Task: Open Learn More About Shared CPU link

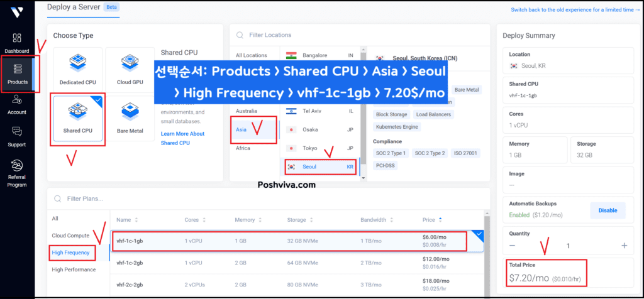Action: [x=182, y=138]
